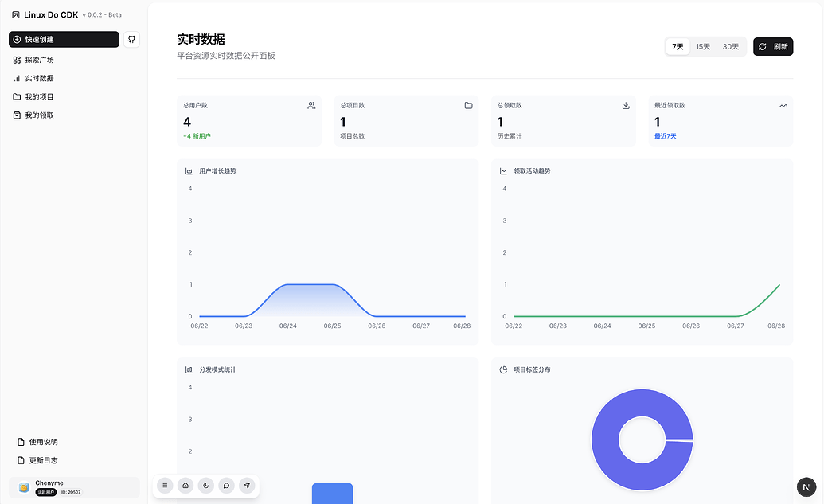Click the round N badge in the corner
824x504 pixels.
(806, 487)
